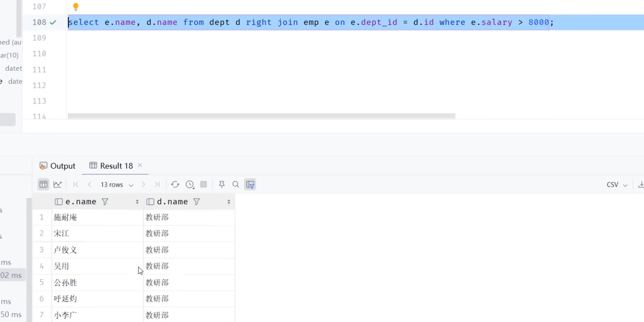Open the CSV export format dropdown
Screen dimensions: 644x322
click(617, 185)
